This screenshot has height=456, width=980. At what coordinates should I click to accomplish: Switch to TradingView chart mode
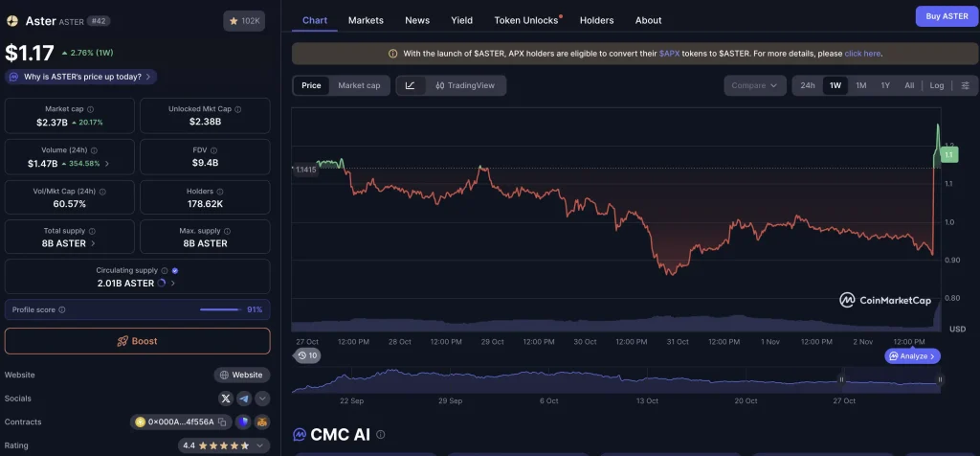tap(465, 85)
